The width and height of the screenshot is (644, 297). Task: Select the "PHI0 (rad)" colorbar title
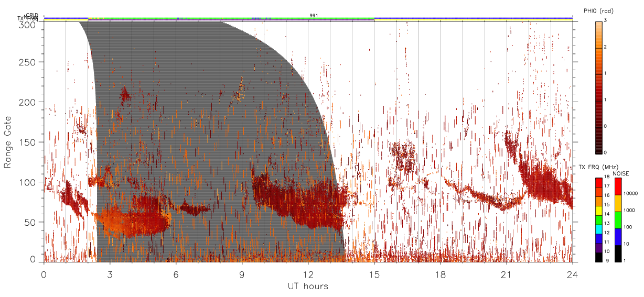(x=598, y=10)
